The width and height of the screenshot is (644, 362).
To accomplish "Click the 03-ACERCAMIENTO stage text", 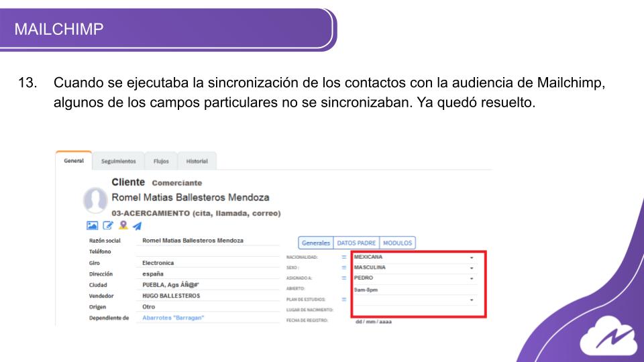I will 196,213.
